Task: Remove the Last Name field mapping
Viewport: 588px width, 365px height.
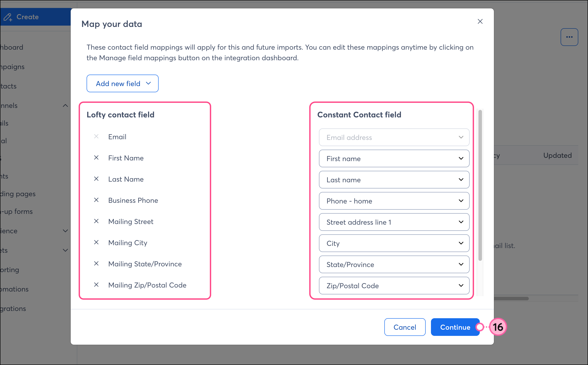Action: click(96, 179)
